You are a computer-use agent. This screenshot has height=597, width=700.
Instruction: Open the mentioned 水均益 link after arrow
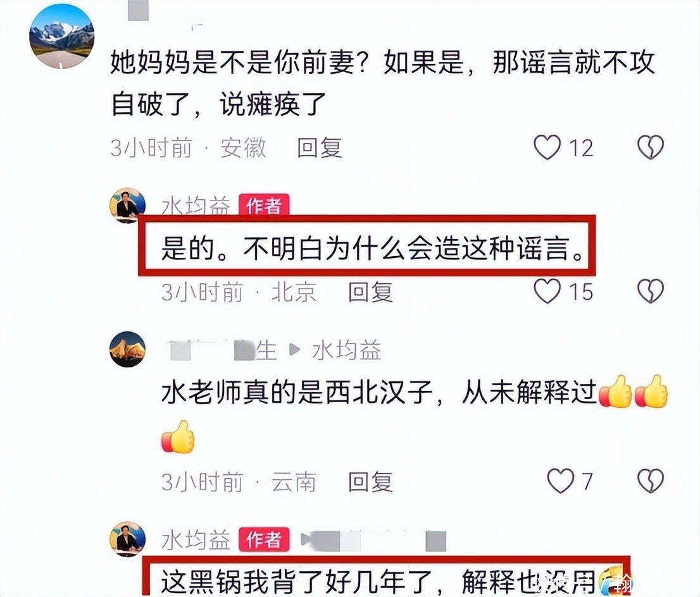(x=347, y=350)
